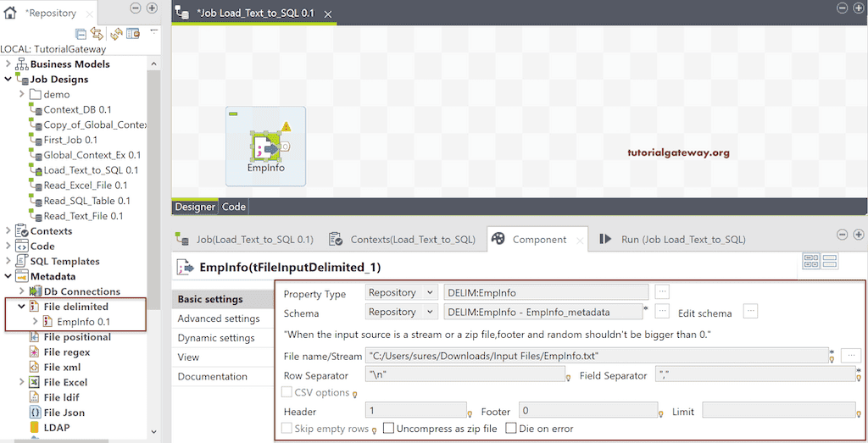Click the Field Separator input field
This screenshot has width=868, height=443.
pos(755,374)
